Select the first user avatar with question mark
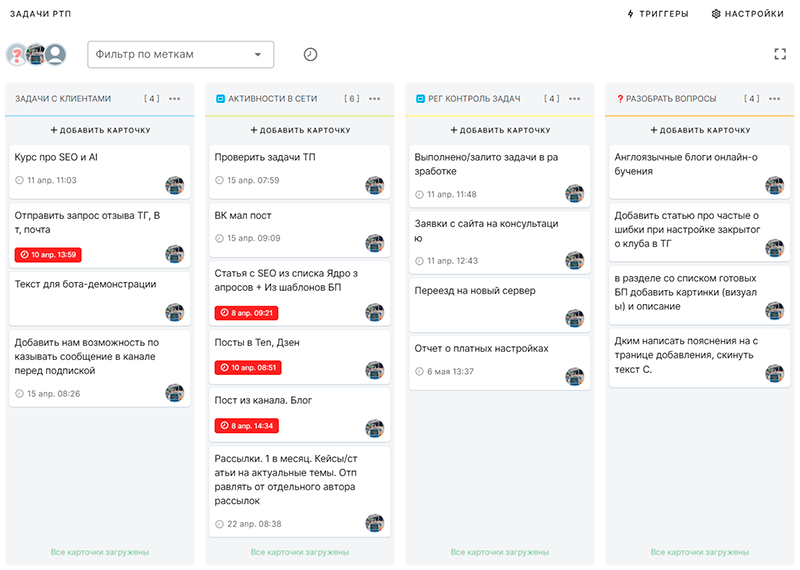 16,55
